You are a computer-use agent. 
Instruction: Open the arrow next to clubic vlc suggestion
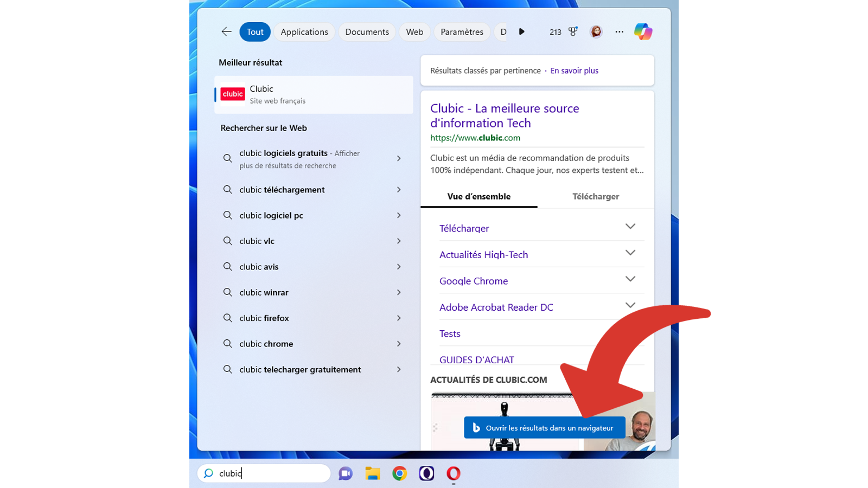[399, 241]
